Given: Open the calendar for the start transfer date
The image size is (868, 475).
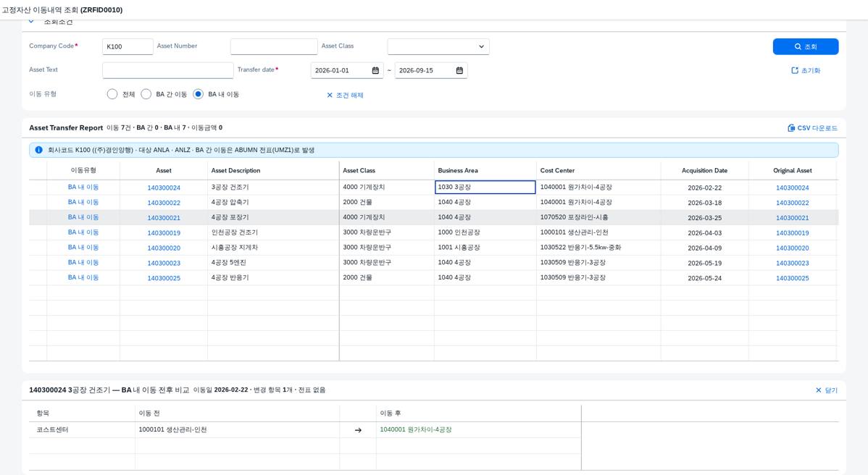Looking at the screenshot, I should pyautogui.click(x=375, y=70).
